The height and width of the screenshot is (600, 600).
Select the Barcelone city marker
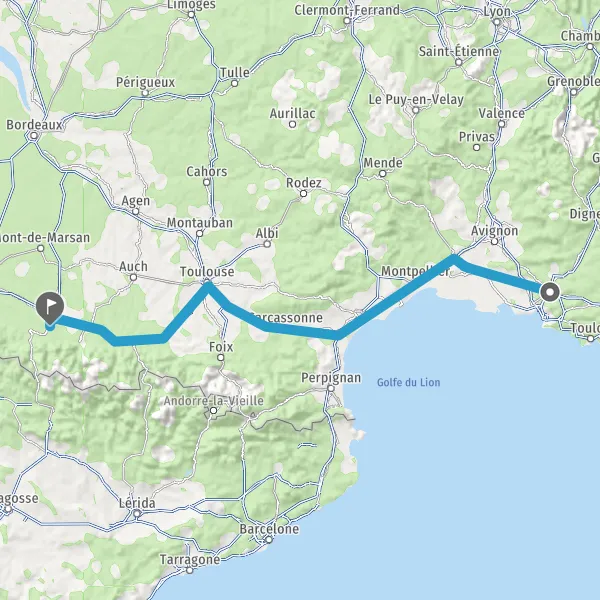pos(269,540)
